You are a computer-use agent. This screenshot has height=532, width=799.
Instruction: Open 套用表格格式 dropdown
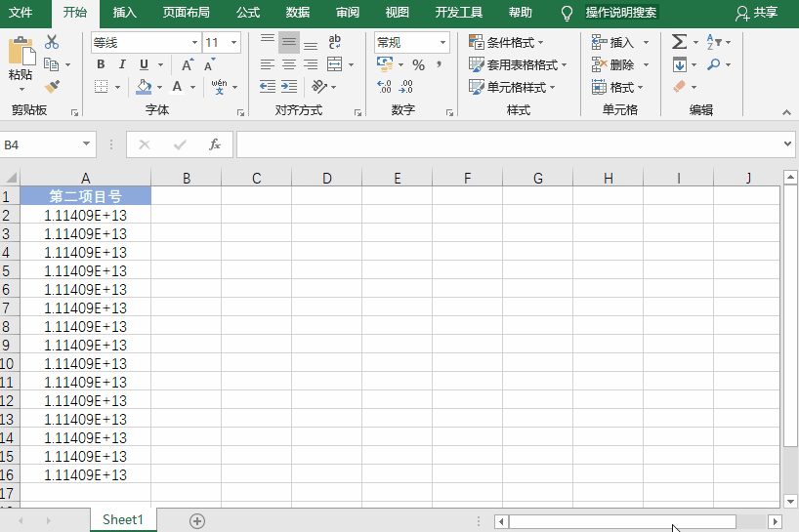[518, 64]
